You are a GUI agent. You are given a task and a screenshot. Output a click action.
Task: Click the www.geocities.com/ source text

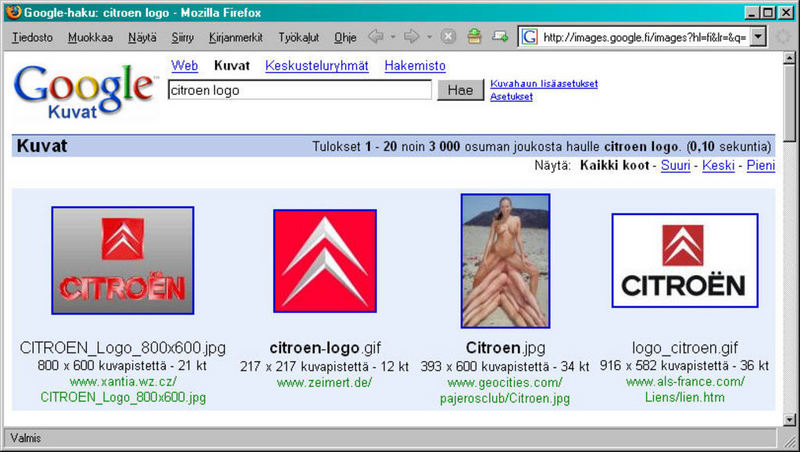tap(505, 382)
